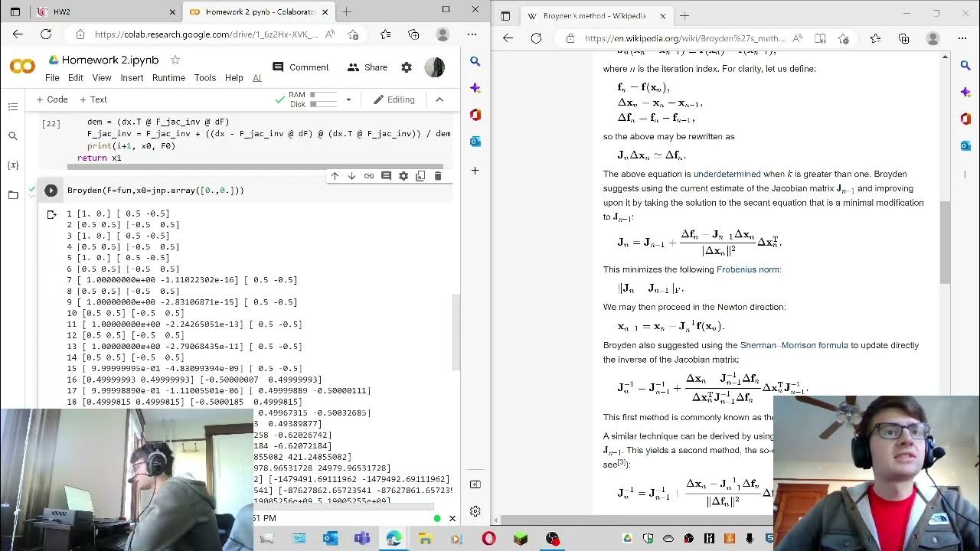Mirror cell in tab icon
Image resolution: width=980 pixels, height=551 pixels.
click(420, 176)
